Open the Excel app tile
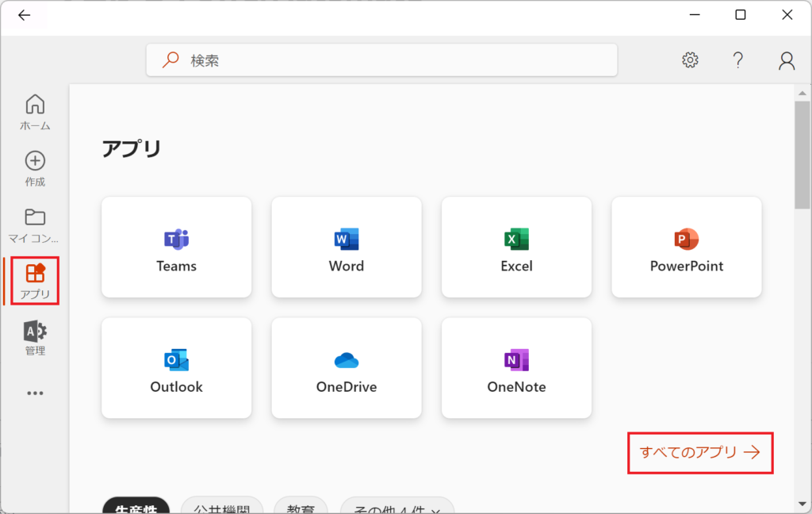 (516, 247)
